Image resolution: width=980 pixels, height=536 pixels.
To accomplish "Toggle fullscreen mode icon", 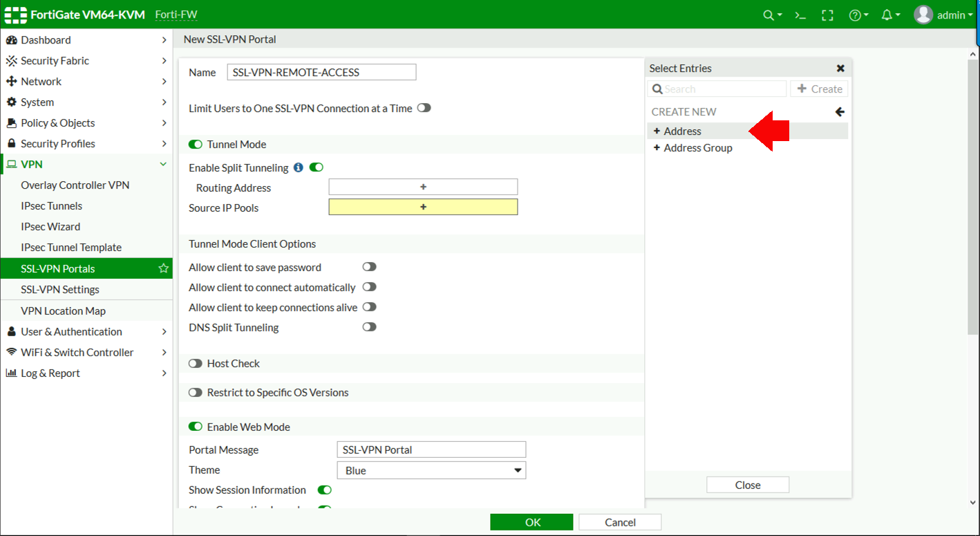I will click(827, 15).
